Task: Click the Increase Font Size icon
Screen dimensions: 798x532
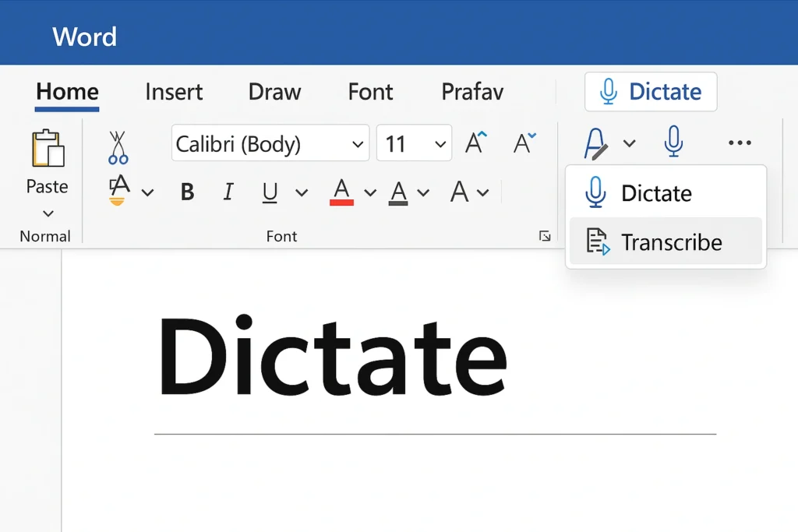Action: 475,143
